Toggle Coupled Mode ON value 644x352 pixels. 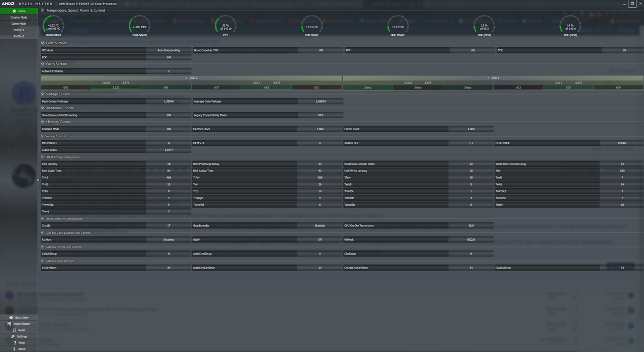[169, 129]
